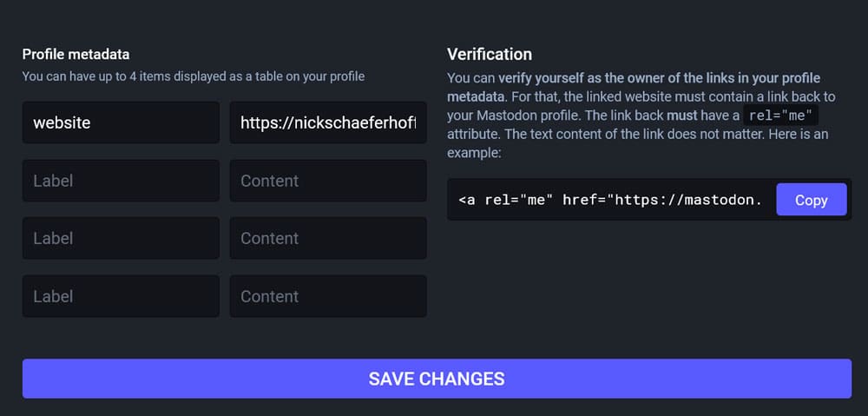The height and width of the screenshot is (416, 868).
Task: Click the verification code snippet text
Action: coord(609,200)
